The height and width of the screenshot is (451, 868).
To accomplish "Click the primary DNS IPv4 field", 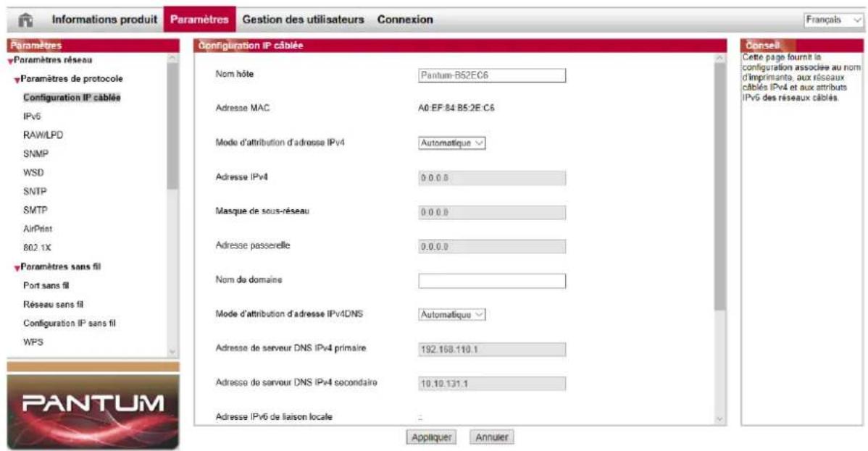I will click(x=492, y=350).
